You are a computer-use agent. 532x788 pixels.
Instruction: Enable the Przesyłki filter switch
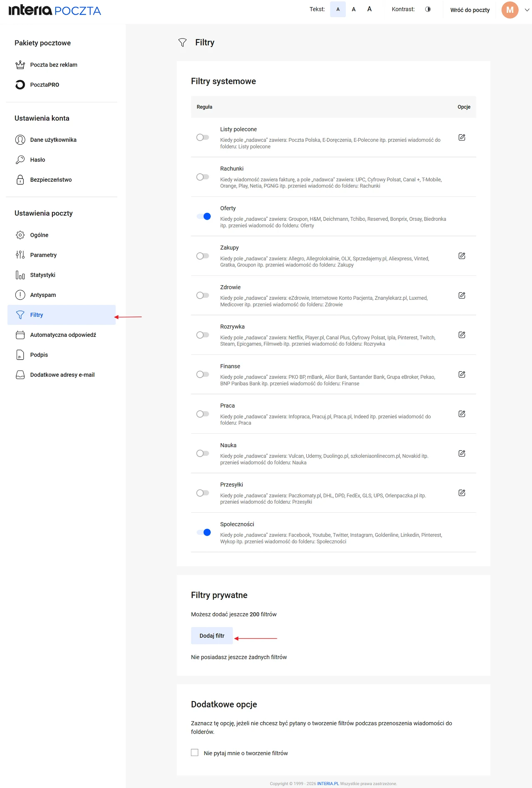click(203, 493)
